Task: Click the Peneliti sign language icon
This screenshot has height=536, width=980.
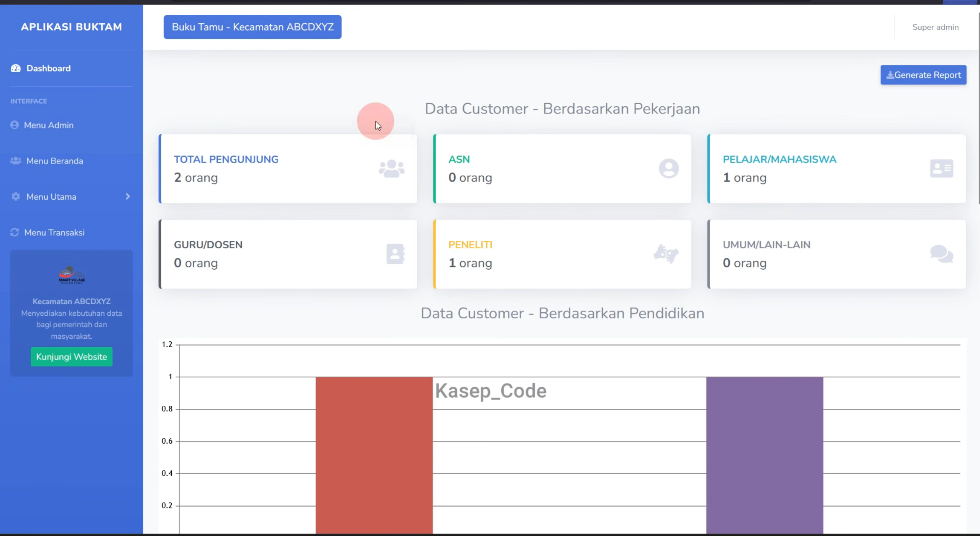Action: point(666,254)
